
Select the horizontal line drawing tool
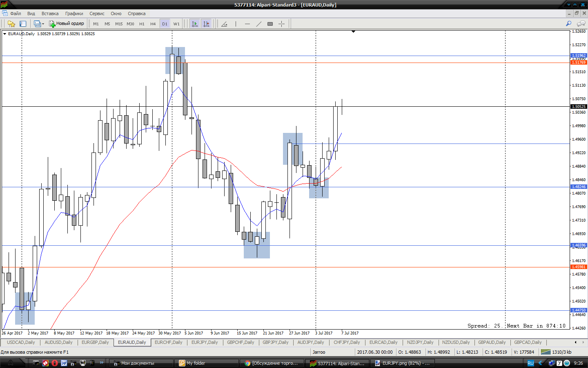point(247,24)
